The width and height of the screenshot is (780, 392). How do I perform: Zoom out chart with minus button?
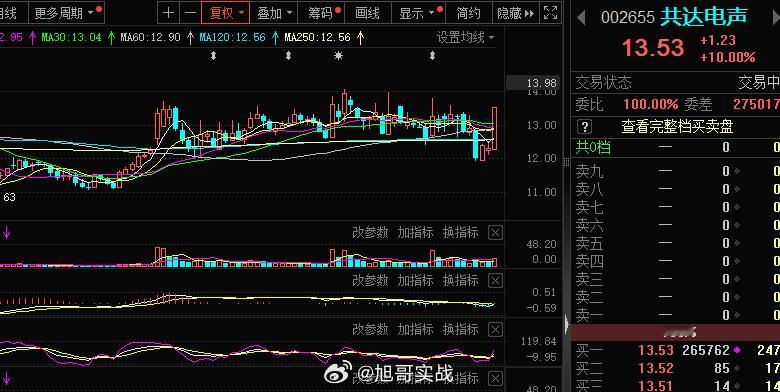190,13
